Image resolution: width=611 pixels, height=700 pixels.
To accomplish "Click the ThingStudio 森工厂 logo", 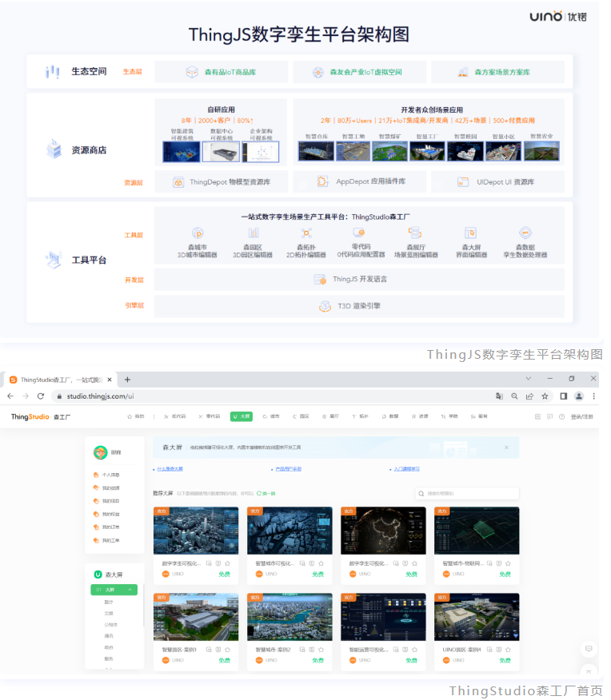I will [x=40, y=416].
